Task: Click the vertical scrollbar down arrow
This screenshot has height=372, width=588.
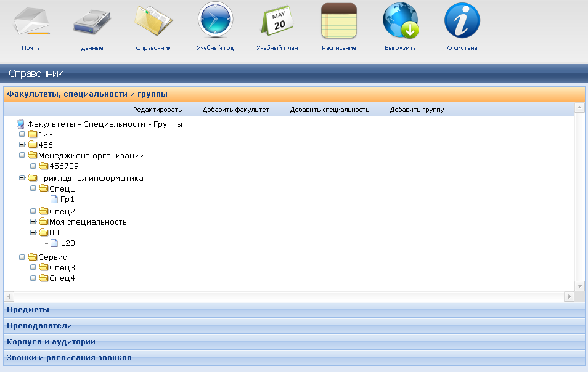Action: (x=579, y=286)
